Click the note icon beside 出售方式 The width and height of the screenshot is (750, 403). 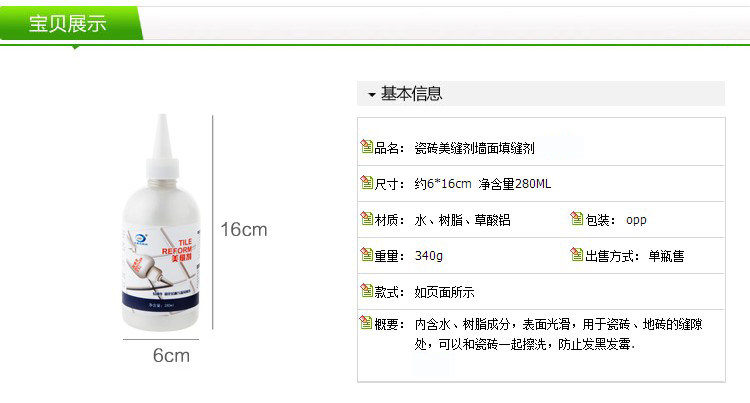[577, 254]
